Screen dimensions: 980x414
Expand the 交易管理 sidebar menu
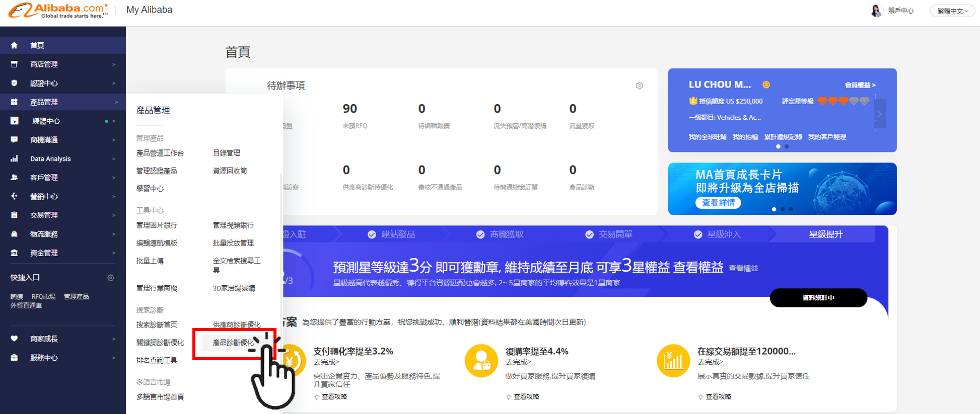44,215
